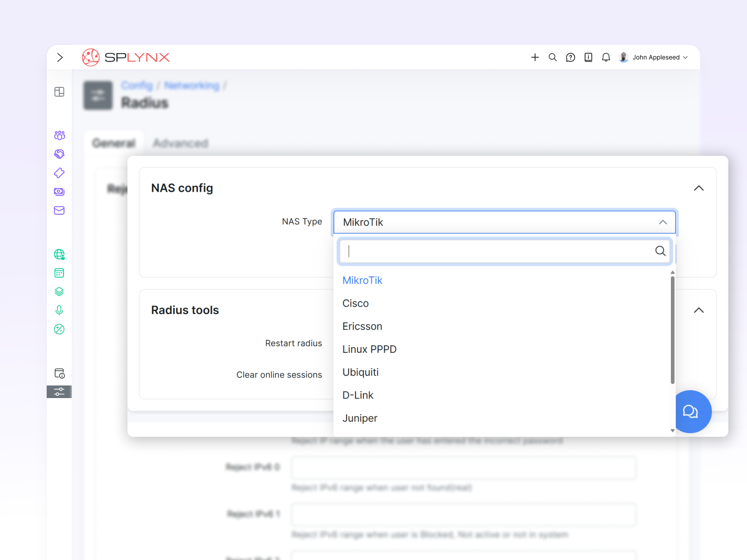Open the envelope messages sidebar icon
Image resolution: width=747 pixels, height=560 pixels.
pos(59,210)
